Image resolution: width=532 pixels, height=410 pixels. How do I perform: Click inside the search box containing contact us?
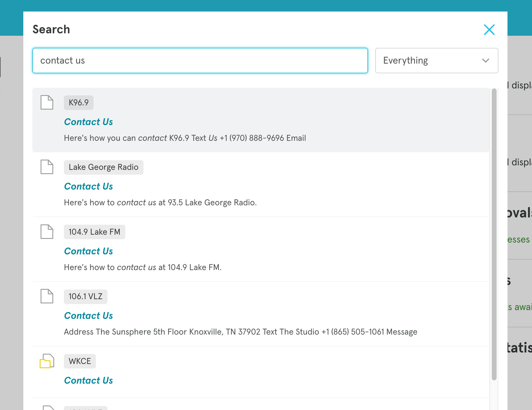200,61
